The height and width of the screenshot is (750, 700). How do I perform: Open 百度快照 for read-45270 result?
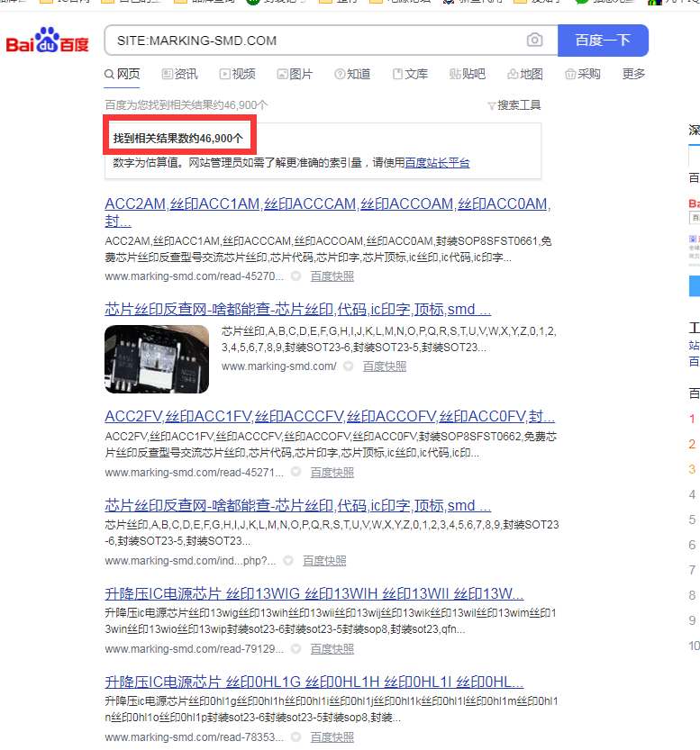(332, 276)
